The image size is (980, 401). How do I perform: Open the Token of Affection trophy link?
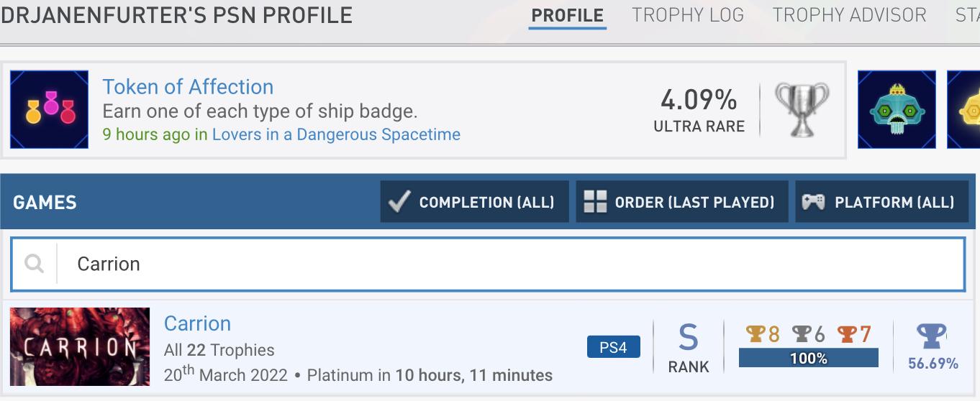pyautogui.click(x=188, y=87)
